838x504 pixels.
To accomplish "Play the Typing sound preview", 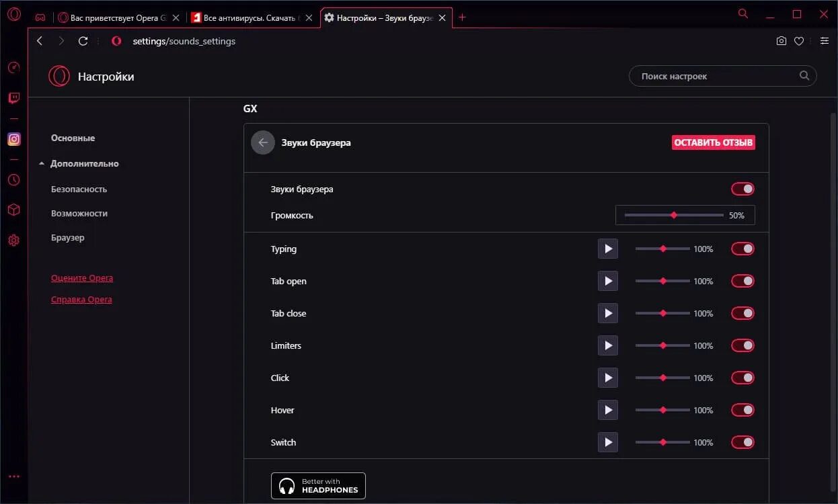I will (608, 249).
